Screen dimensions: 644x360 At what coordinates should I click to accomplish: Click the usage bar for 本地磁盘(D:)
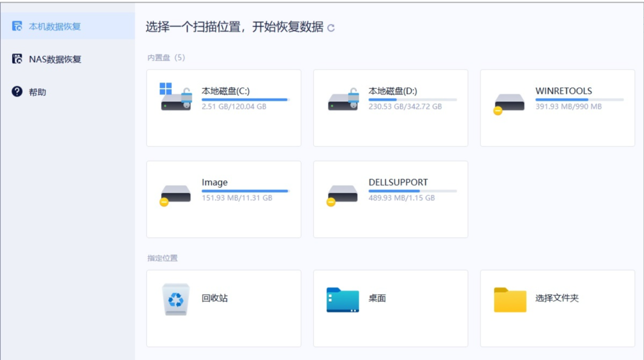(412, 100)
